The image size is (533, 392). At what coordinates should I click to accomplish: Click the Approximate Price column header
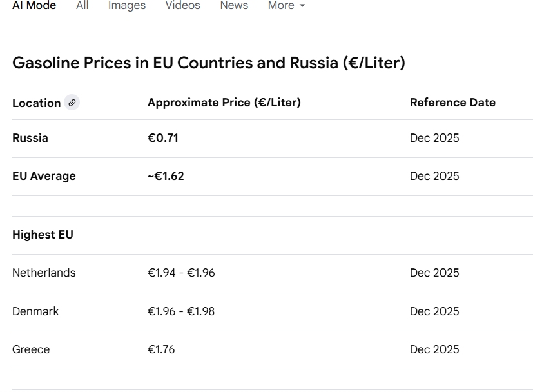point(224,103)
